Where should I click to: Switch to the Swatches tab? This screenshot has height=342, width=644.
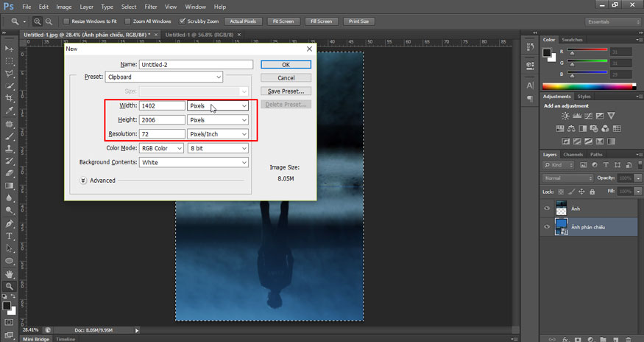click(572, 40)
